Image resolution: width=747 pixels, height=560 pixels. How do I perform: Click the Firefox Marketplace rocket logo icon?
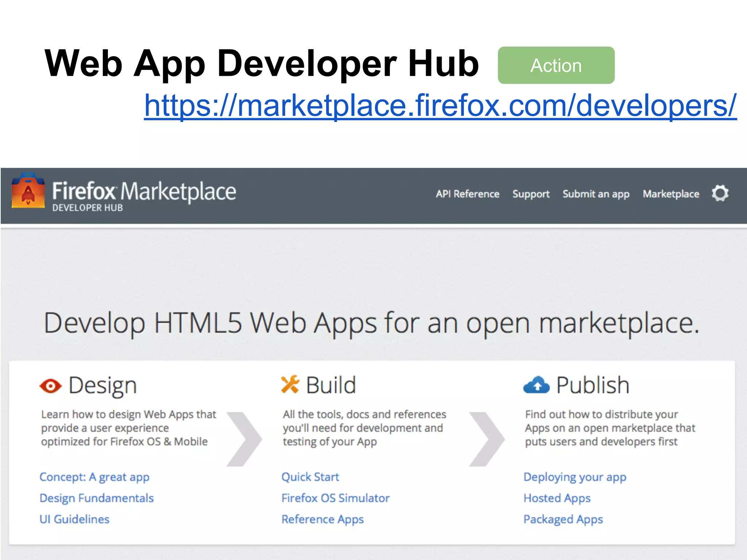[28, 190]
